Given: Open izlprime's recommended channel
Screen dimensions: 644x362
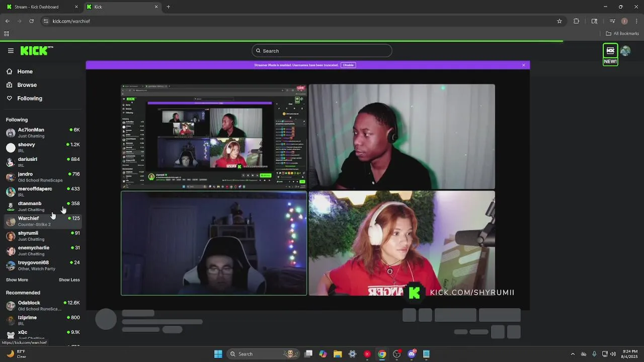Looking at the screenshot, I should [43, 320].
